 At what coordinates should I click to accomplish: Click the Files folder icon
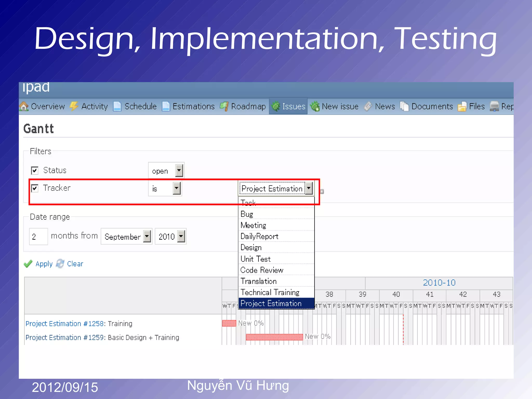pos(462,106)
